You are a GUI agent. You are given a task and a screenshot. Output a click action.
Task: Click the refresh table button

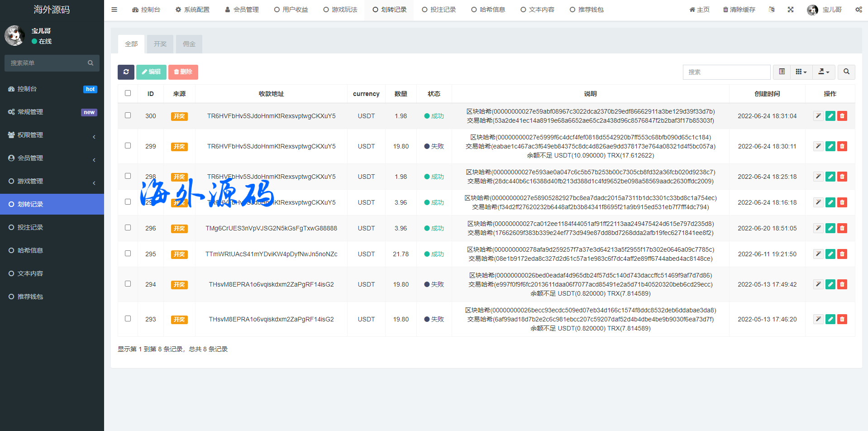pos(126,72)
